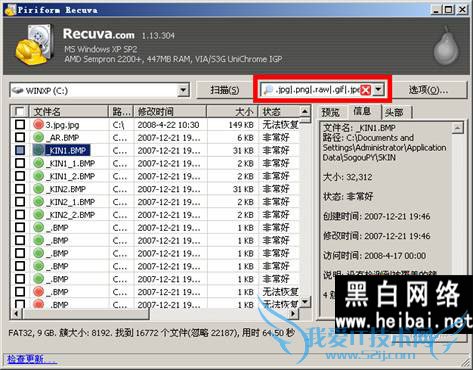473x370 pixels.
Task: Minimize the Piriform Recuva window
Action: click(436, 10)
